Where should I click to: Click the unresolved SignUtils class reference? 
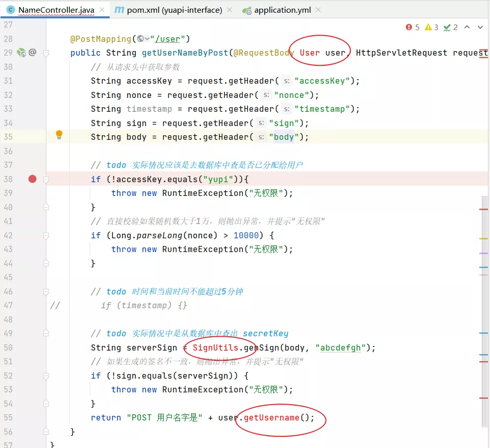[x=215, y=347]
